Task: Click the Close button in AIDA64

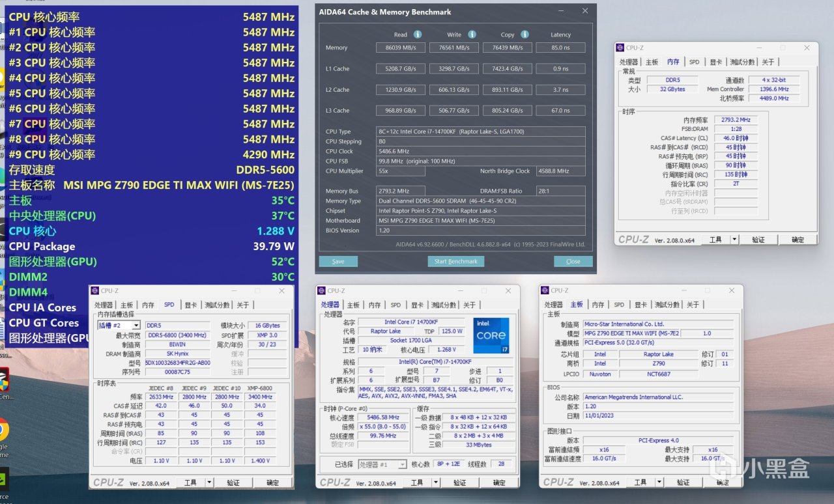Action: click(x=573, y=261)
